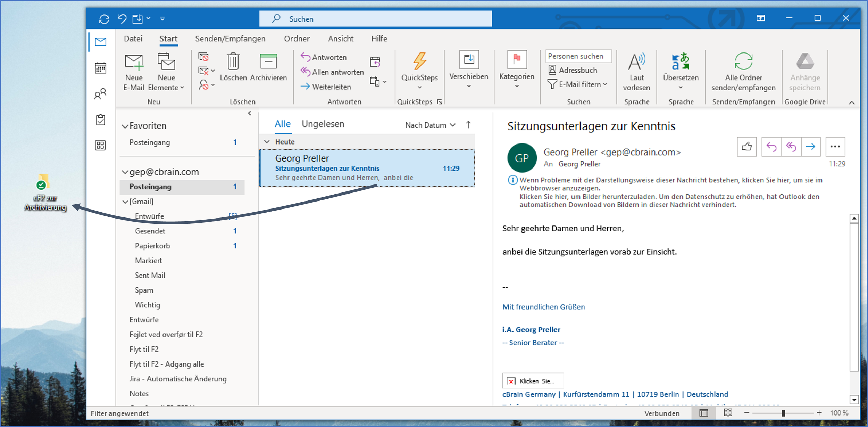Screen dimensions: 868x427
Task: Open the Ansicht ribbon tab
Action: pyautogui.click(x=341, y=39)
